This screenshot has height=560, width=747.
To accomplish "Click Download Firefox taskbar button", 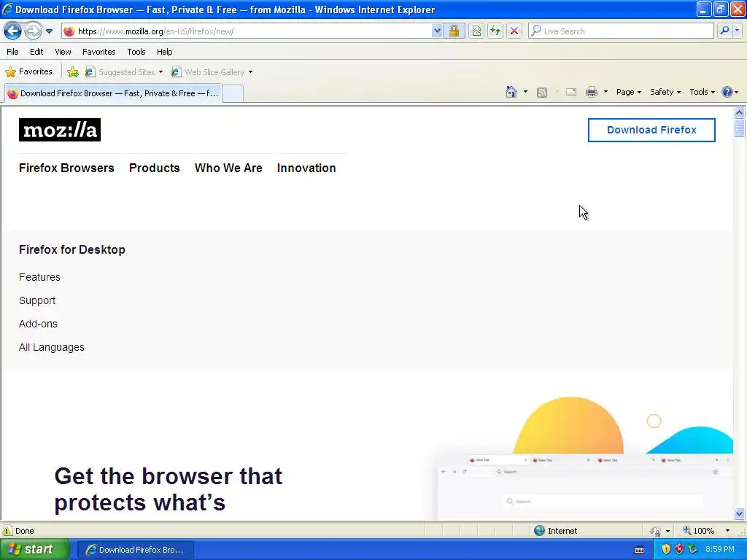I will tap(135, 550).
